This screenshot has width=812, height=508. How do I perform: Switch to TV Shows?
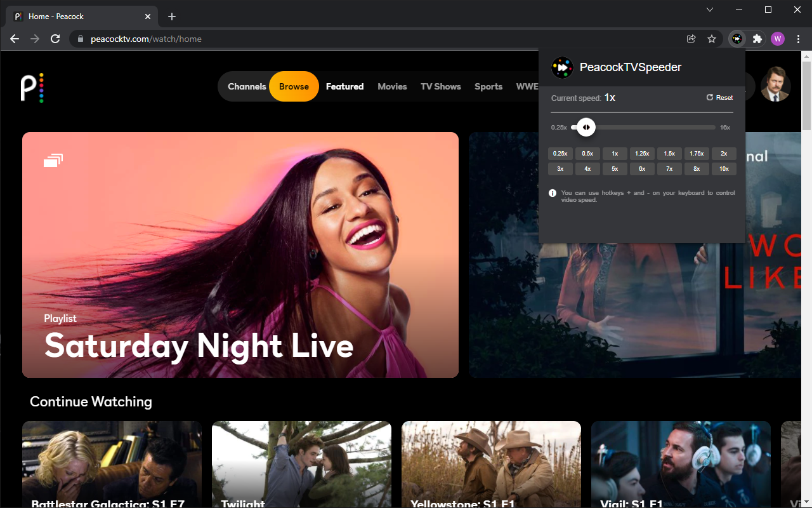pos(440,86)
